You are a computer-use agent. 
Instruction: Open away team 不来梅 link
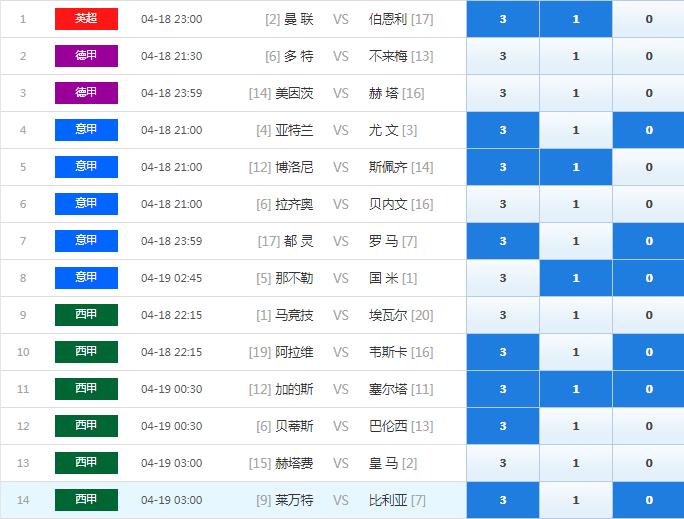point(388,56)
